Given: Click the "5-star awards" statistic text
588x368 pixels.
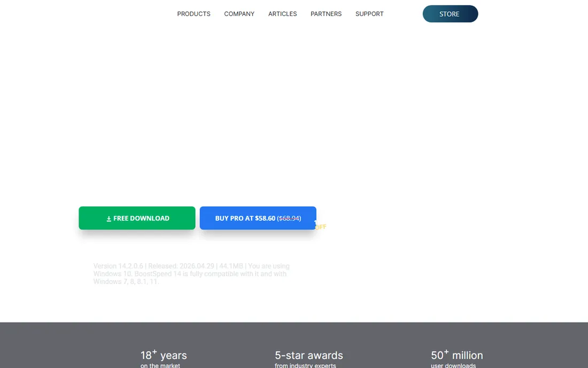Looking at the screenshot, I should point(308,355).
